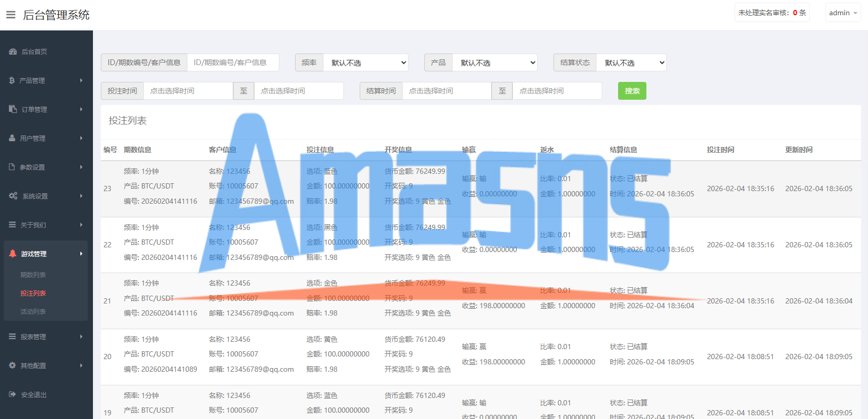
Task: Open the 活动列表 submenu item
Action: (33, 311)
